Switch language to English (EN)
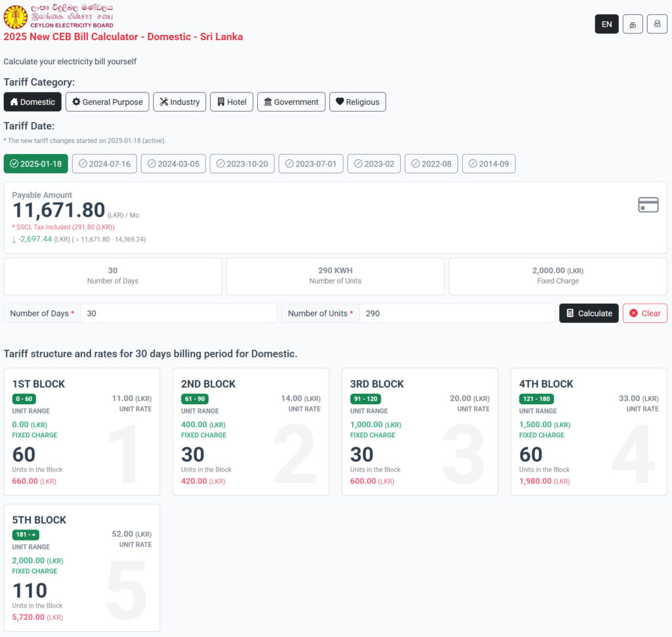Image resolution: width=672 pixels, height=637 pixels. (606, 24)
